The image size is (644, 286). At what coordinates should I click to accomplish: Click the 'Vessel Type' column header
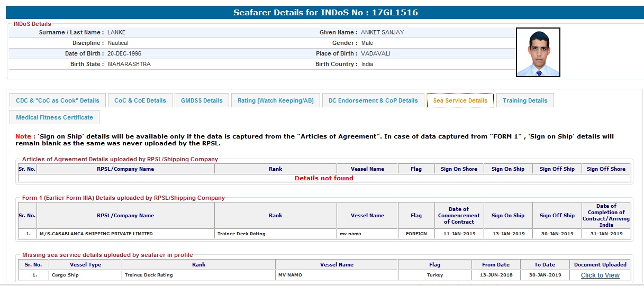(85, 265)
